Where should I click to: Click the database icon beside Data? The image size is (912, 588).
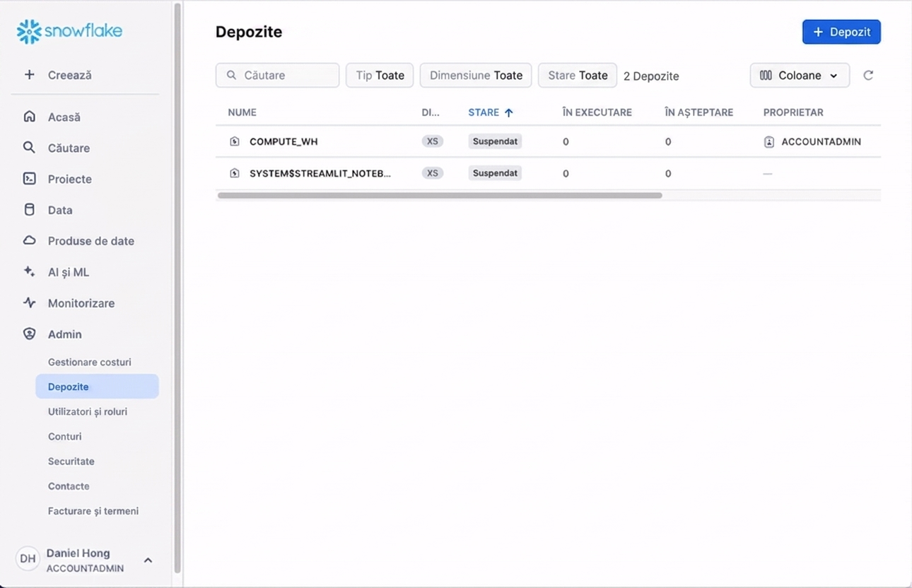click(29, 210)
